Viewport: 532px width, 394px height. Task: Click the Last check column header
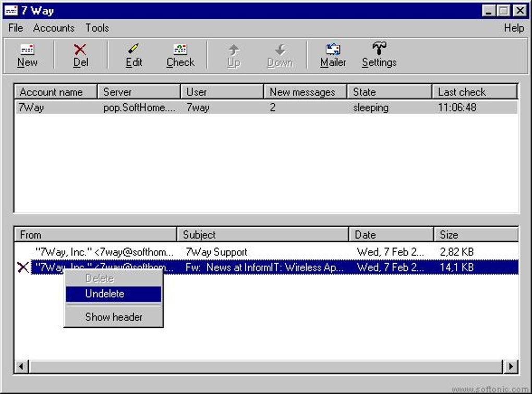coord(475,92)
